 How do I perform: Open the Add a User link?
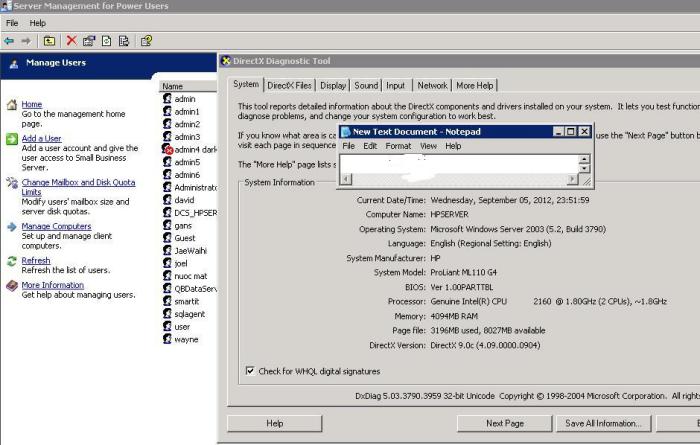(41, 138)
